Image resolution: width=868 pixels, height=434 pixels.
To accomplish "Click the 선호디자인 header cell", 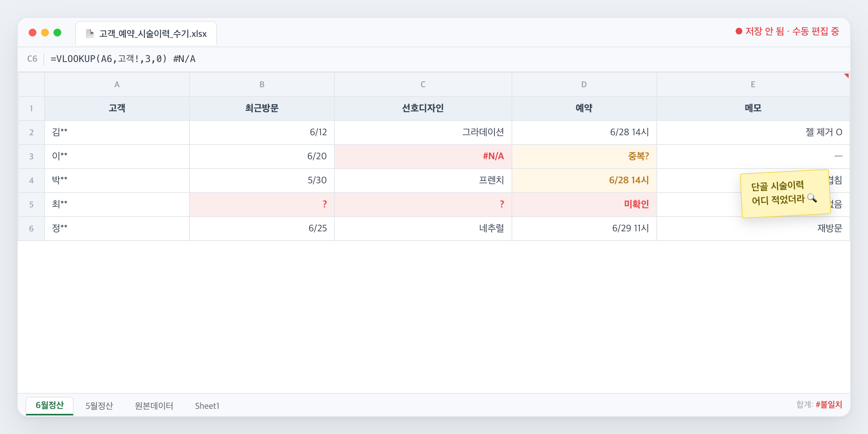I will click(x=423, y=108).
